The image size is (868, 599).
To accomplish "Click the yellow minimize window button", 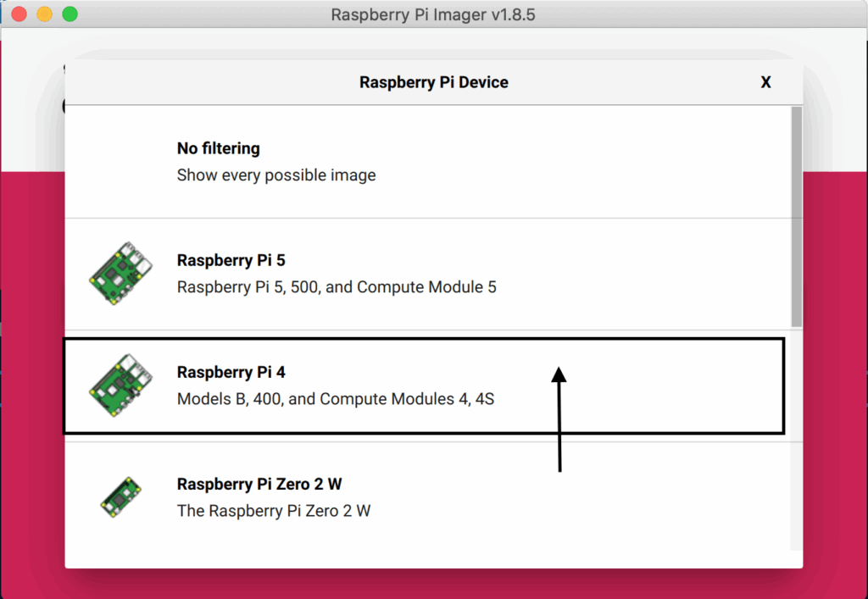I will click(44, 14).
